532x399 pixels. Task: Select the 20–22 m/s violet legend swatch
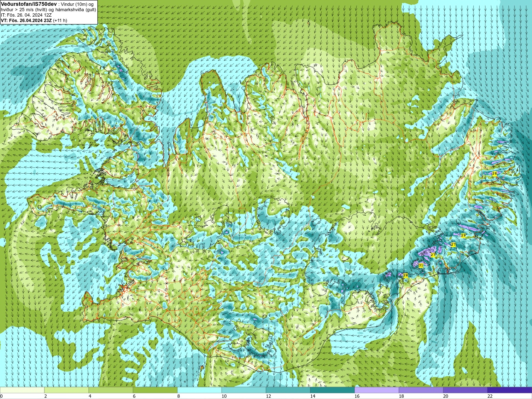click(x=465, y=390)
